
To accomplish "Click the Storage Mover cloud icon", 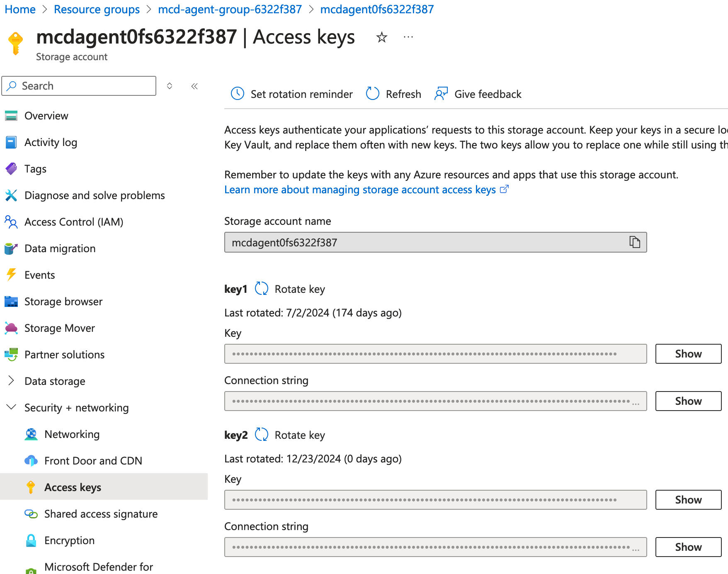I will pyautogui.click(x=11, y=328).
